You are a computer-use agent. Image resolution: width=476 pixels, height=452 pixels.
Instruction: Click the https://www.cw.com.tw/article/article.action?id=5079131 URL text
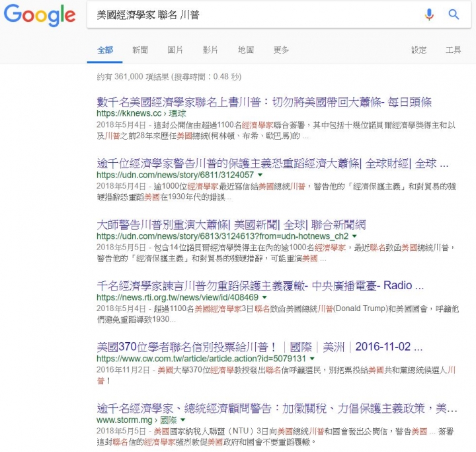click(x=201, y=359)
